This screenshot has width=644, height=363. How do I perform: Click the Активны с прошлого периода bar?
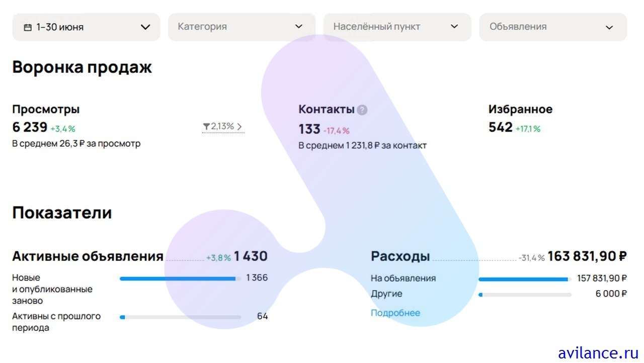click(x=180, y=317)
